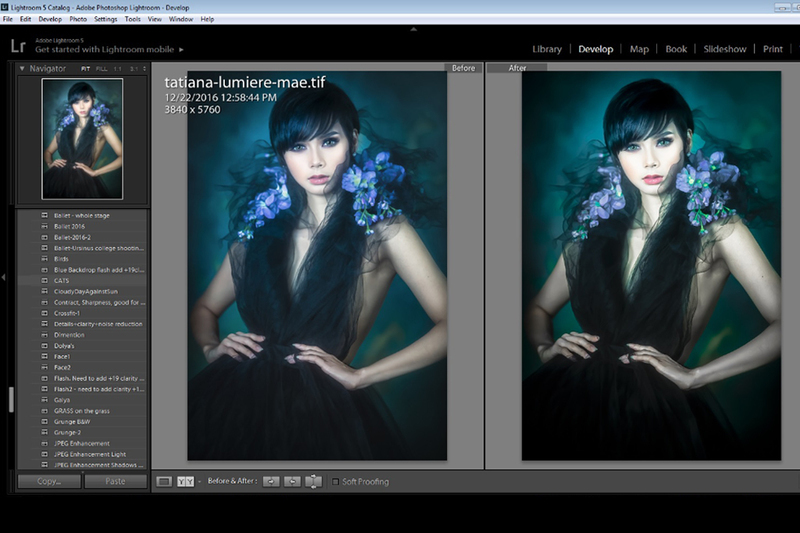Open the View menu
800x533 pixels.
[x=155, y=19]
